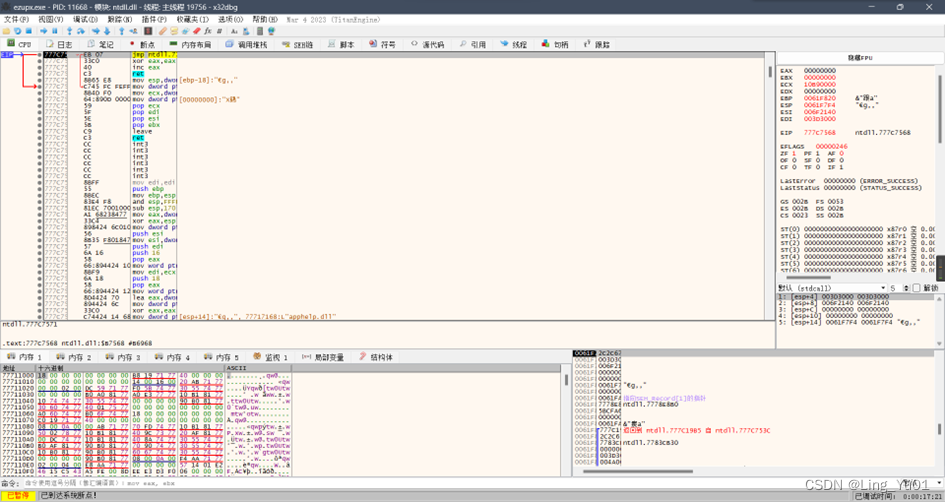Click the EAX register value 00000000
Viewport: 945px width, 502px height.
point(820,71)
